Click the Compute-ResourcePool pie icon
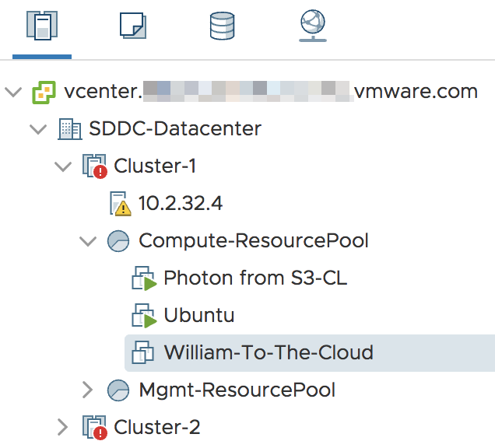This screenshot has width=495, height=448. point(118,240)
